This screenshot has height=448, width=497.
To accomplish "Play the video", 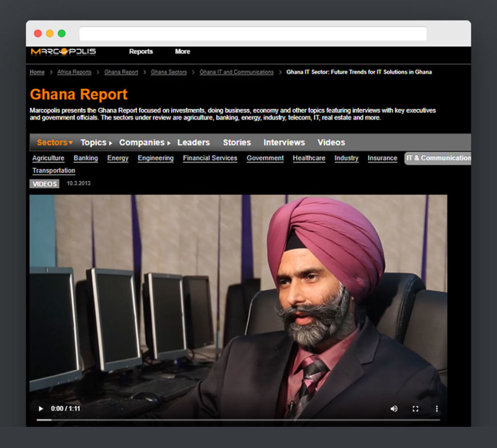I will click(40, 408).
